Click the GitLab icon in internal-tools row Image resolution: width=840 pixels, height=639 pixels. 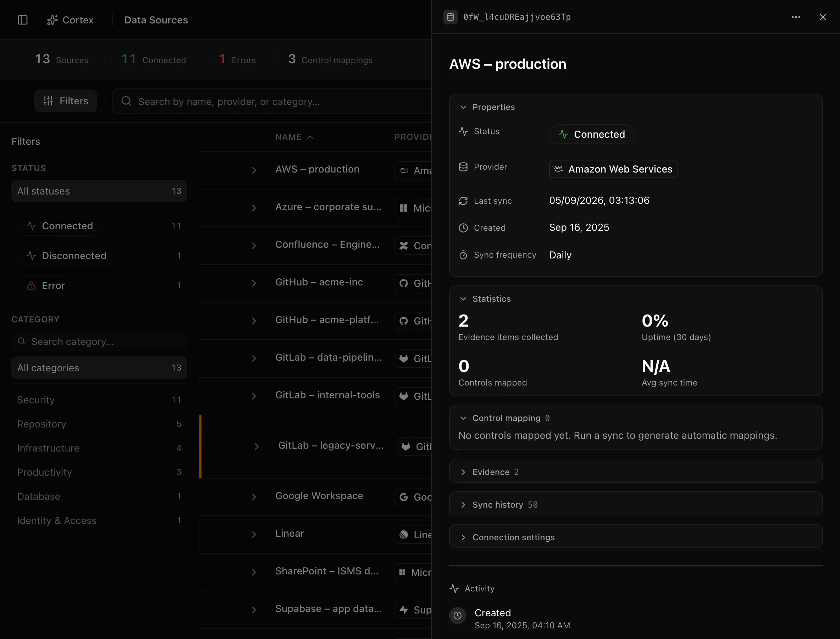pyautogui.click(x=404, y=396)
